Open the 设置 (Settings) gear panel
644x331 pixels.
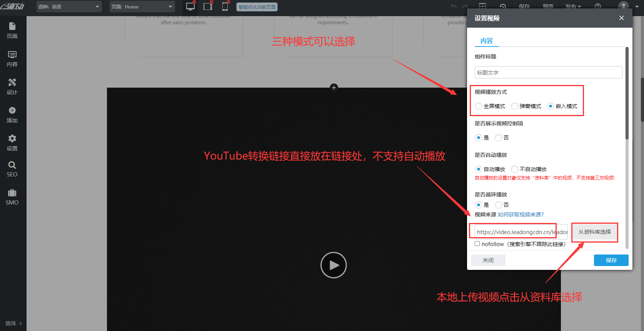(x=12, y=143)
